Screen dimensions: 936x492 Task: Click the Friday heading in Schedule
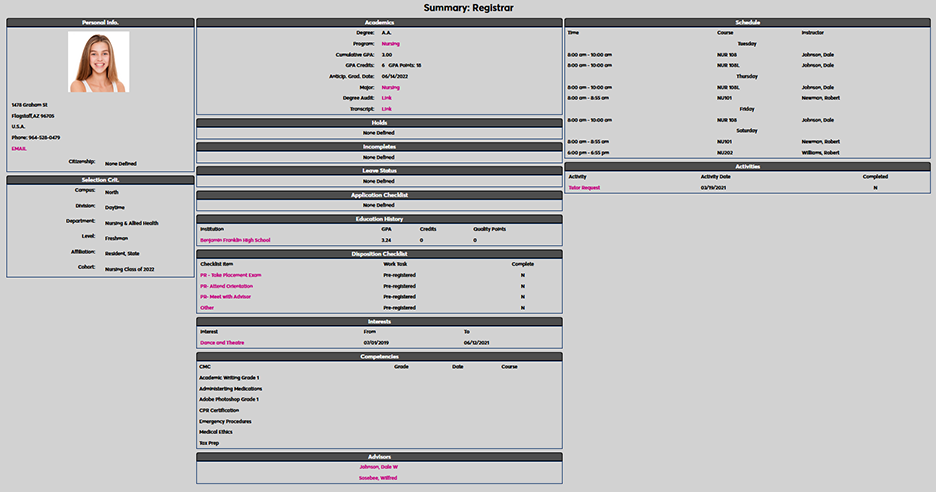[x=747, y=109]
